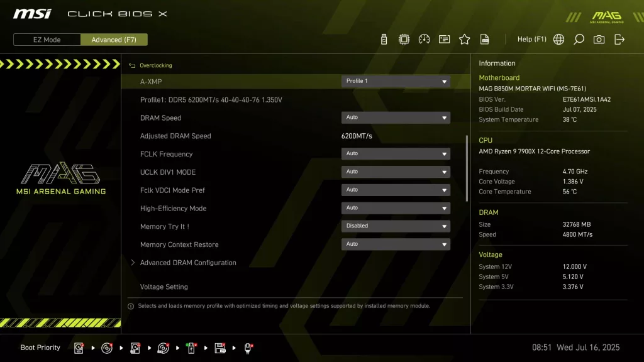Open the M-Flash USB drive icon

(x=384, y=40)
